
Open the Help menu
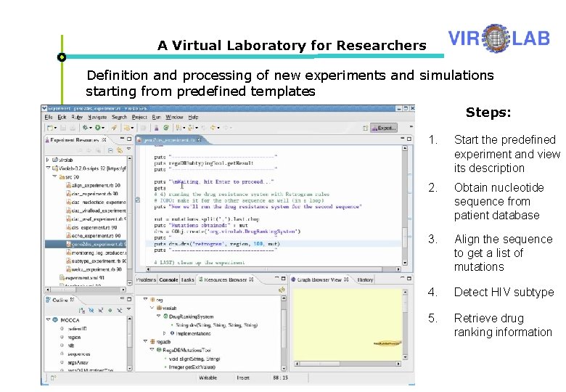click(193, 118)
